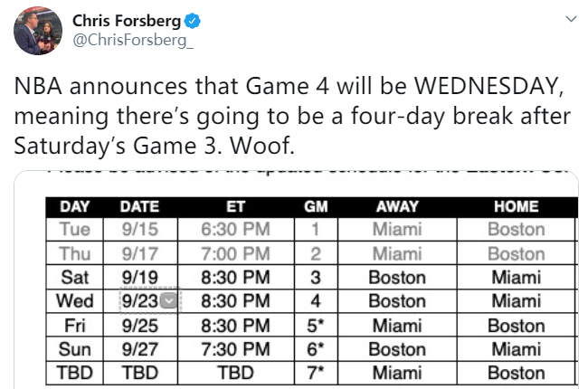Click Chris Forsberg's profile avatar photo
The image size is (588, 389).
38,32
